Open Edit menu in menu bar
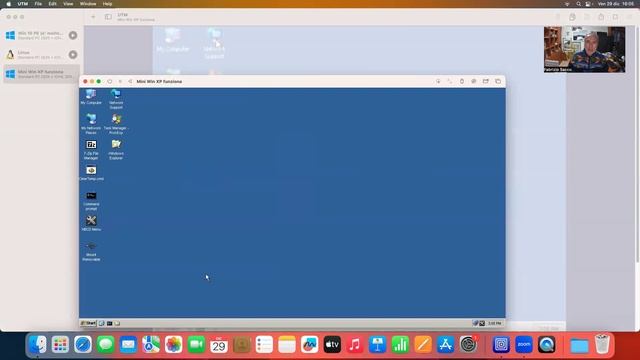 coord(53,4)
